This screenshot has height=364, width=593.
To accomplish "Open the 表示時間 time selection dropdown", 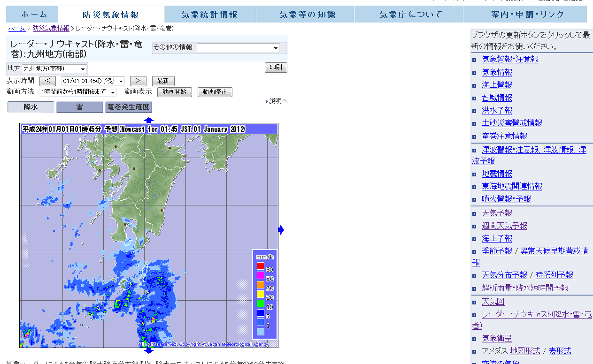I will (93, 81).
